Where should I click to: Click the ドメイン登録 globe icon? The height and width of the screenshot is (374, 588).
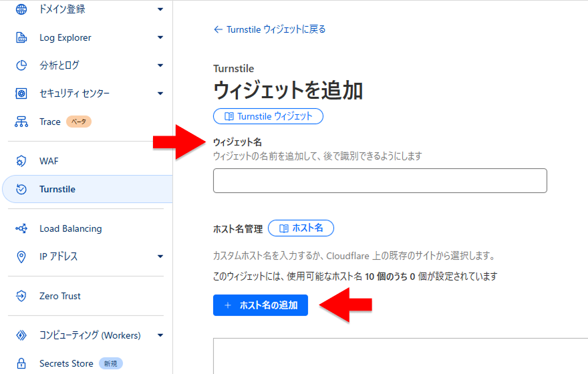(x=21, y=9)
